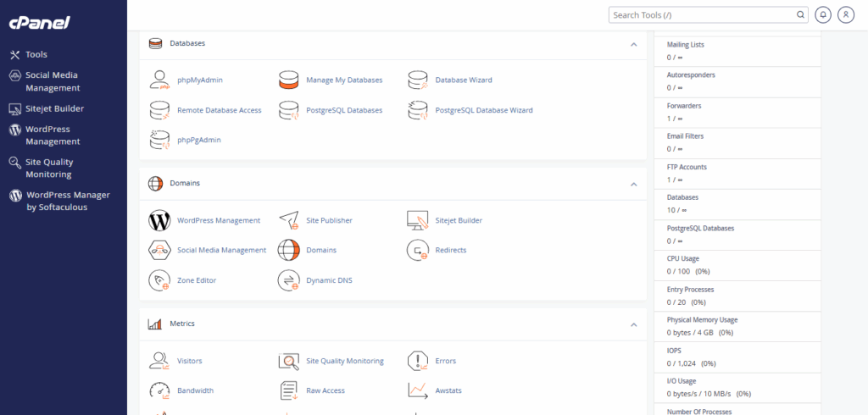The width and height of the screenshot is (868, 415).
Task: Click the Sitejet Builder icon in Domains
Action: 418,220
